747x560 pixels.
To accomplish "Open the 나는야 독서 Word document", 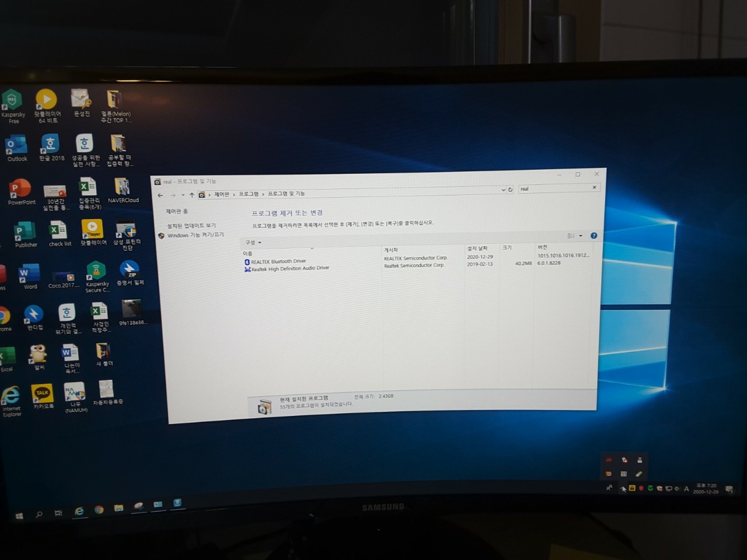I will click(x=71, y=359).
